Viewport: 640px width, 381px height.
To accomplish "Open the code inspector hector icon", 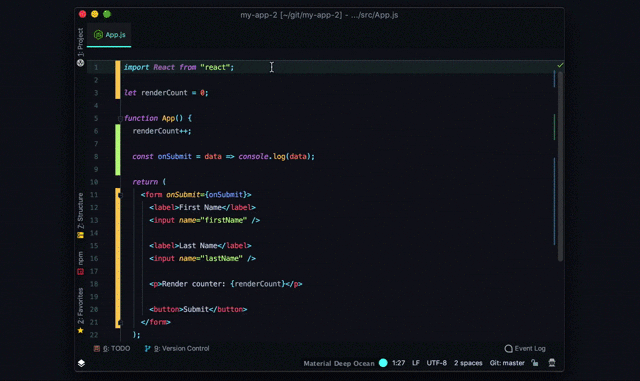I will coord(552,363).
